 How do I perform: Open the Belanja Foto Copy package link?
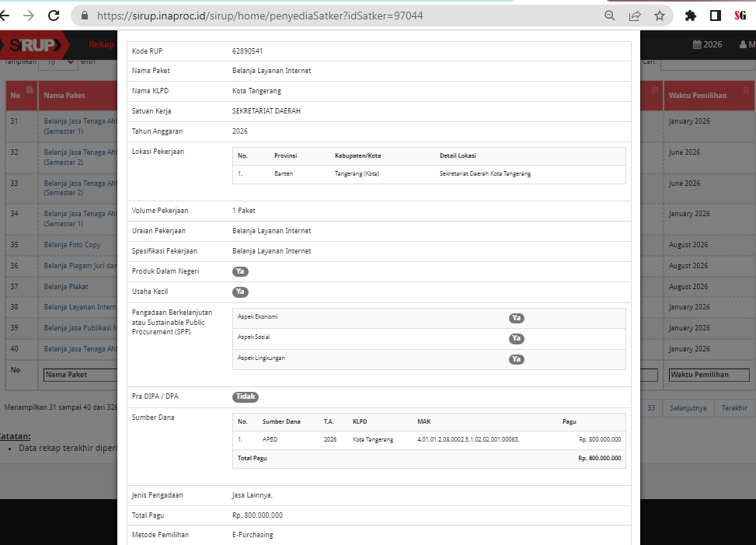click(71, 245)
